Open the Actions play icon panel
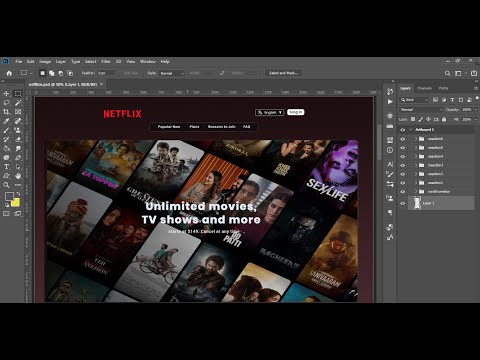 (x=390, y=102)
